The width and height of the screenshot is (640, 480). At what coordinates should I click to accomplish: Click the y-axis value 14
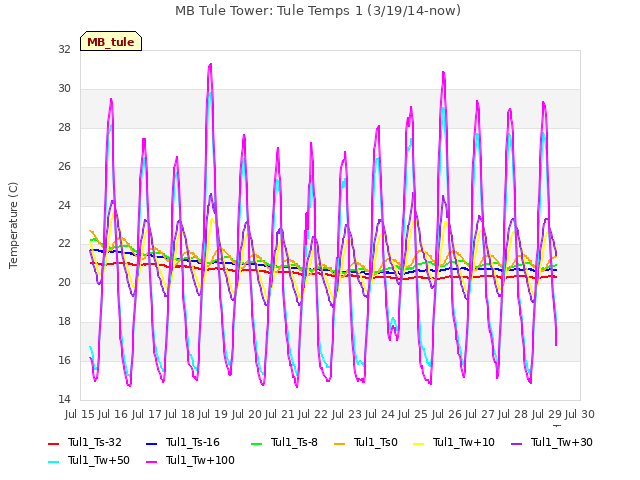(x=64, y=399)
